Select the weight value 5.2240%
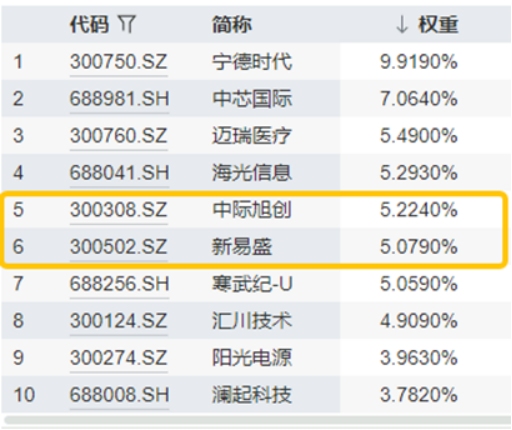 [419, 210]
